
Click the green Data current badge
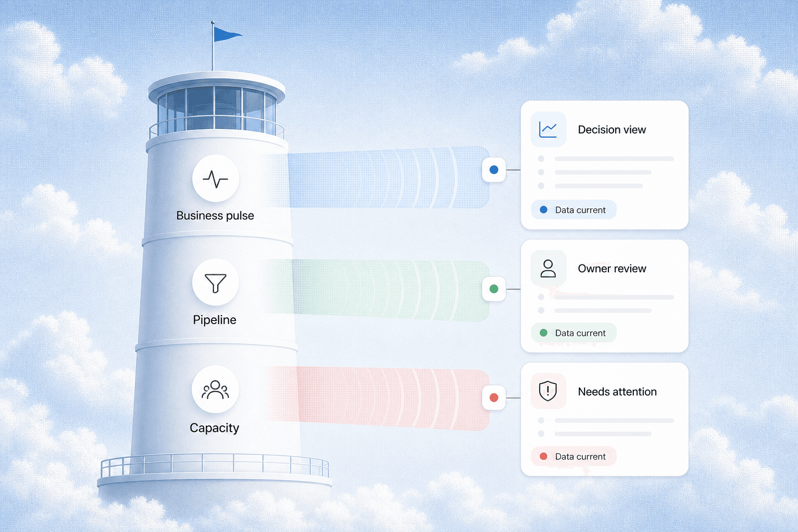point(574,332)
